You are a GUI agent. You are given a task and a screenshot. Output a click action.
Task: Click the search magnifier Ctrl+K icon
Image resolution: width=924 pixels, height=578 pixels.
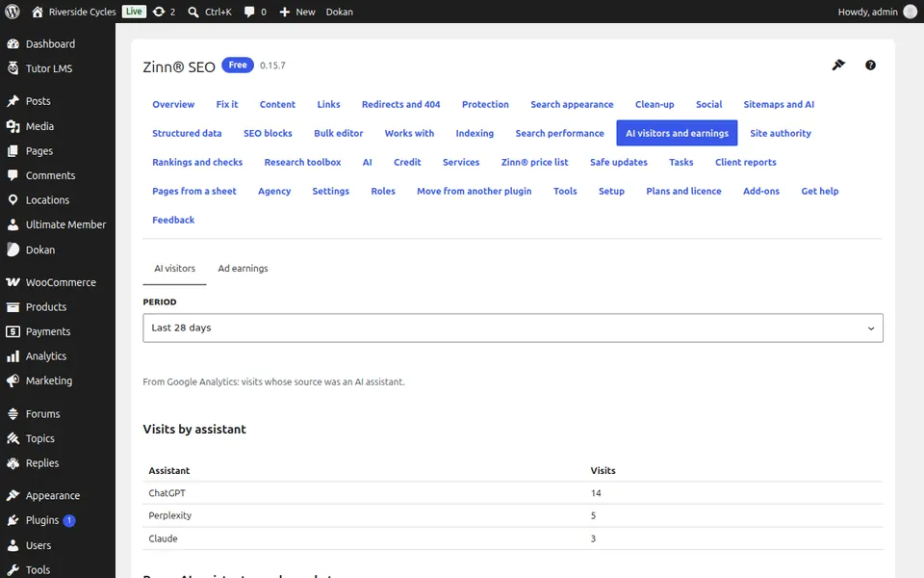point(193,12)
